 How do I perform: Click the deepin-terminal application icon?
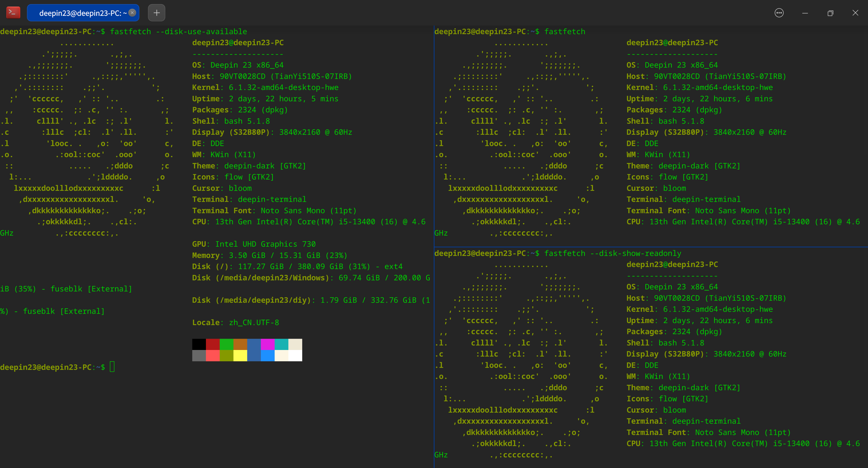tap(13, 12)
